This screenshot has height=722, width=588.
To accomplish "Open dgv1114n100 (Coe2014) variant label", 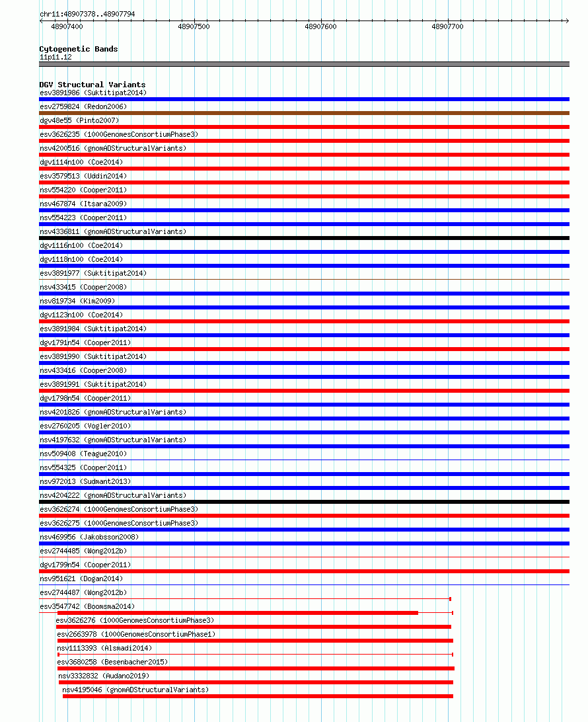I will pyautogui.click(x=81, y=162).
